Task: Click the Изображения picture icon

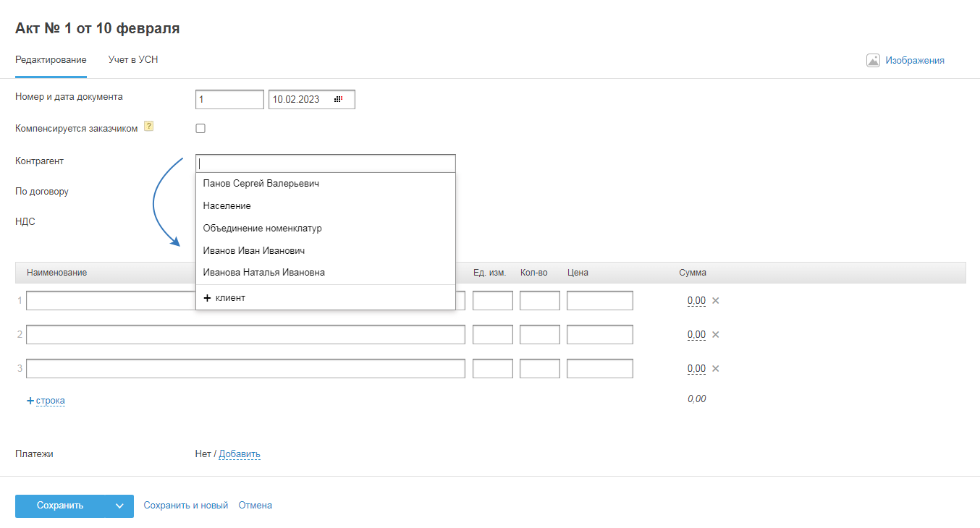Action: [873, 61]
